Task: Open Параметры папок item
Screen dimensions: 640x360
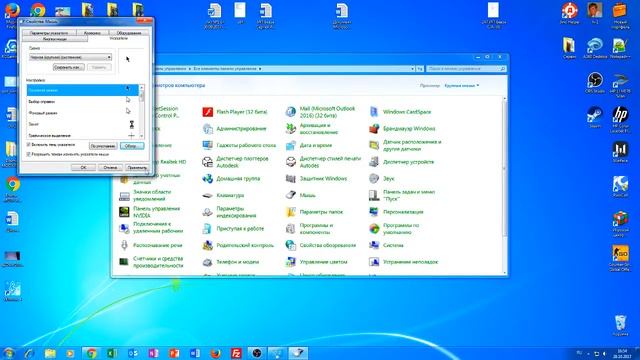Action: click(x=315, y=212)
